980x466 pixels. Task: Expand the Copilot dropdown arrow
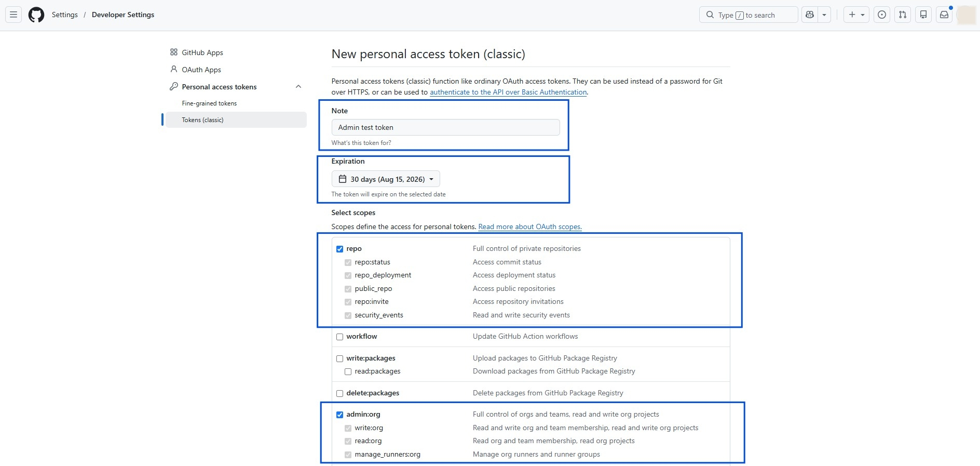tap(824, 15)
